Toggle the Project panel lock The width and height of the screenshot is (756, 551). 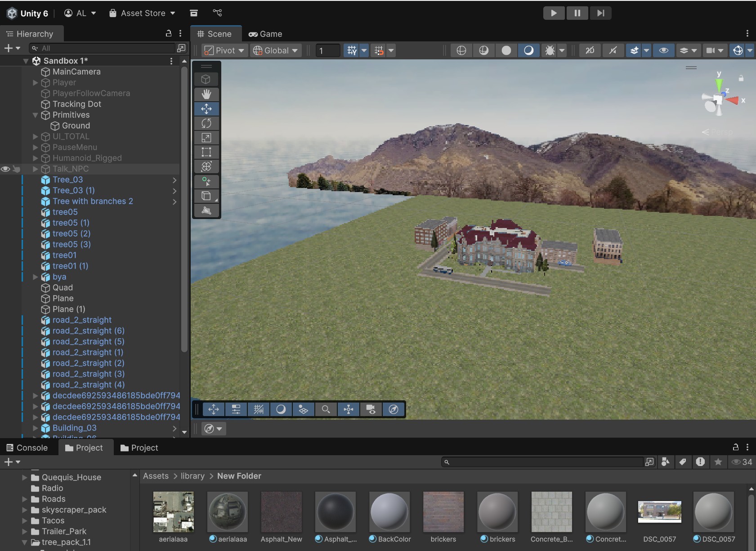point(736,447)
